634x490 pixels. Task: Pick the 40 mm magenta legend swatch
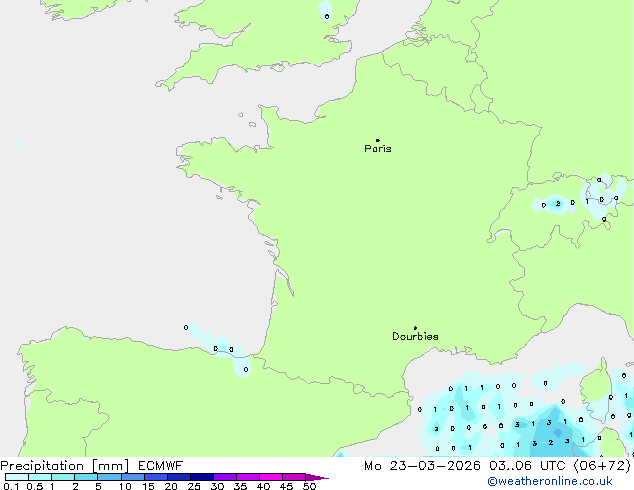271,477
